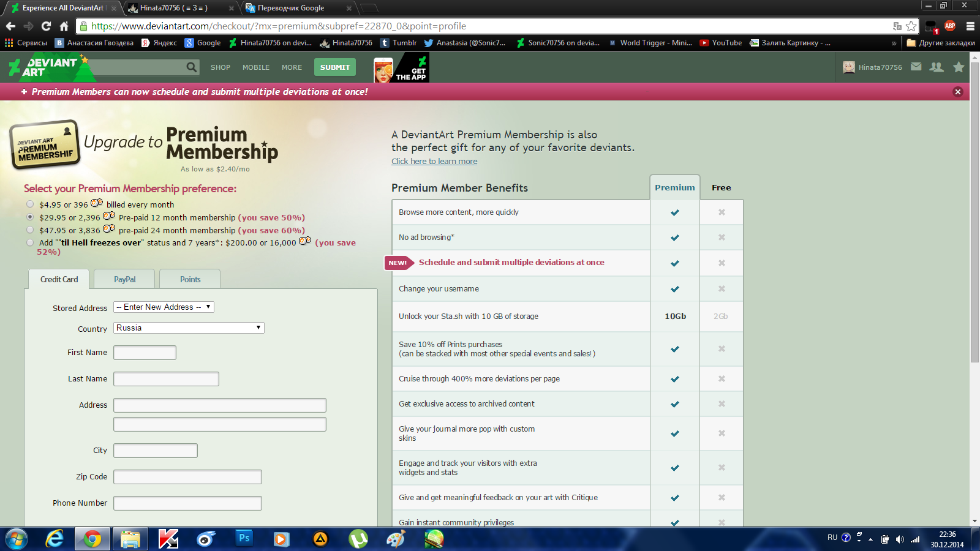Screen dimensions: 980x551
Task: Open the Chrome hamburger menu
Action: (x=970, y=26)
